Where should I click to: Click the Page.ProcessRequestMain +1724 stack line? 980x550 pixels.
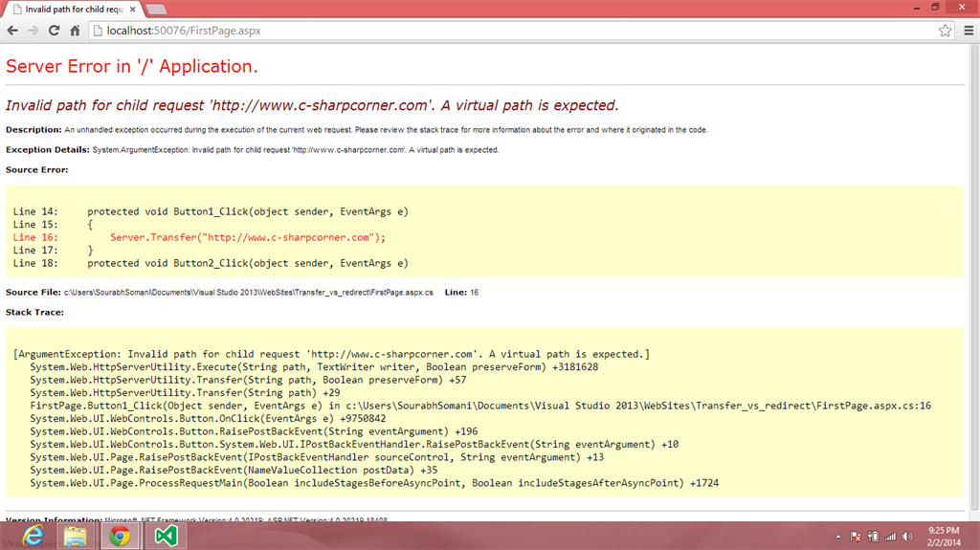[x=374, y=483]
